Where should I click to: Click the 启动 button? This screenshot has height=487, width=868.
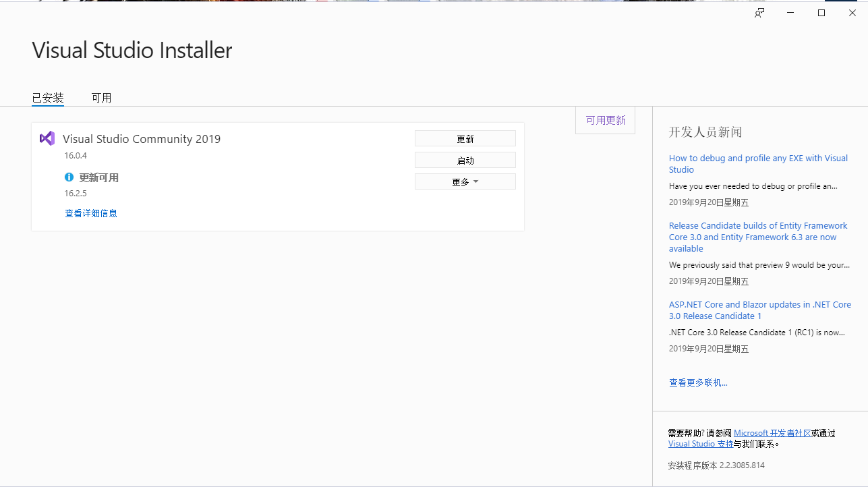[x=465, y=160]
